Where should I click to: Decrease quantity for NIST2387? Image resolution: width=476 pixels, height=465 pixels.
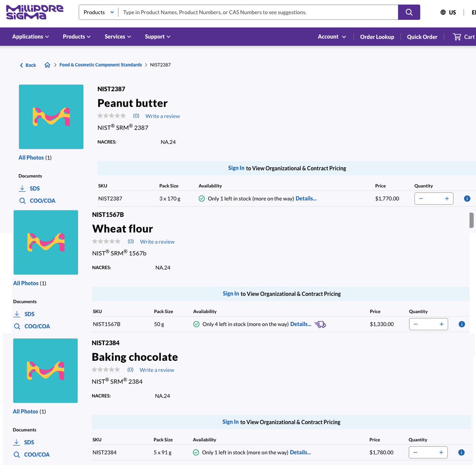(x=421, y=199)
